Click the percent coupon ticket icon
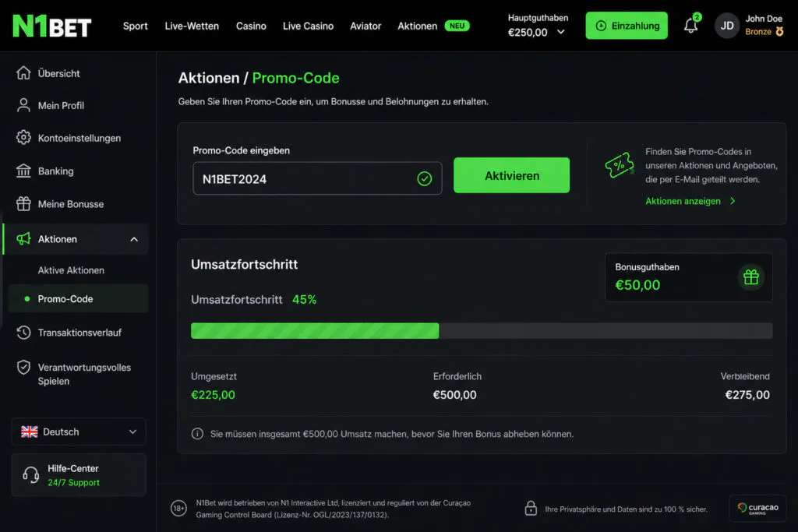This screenshot has height=532, width=798. tap(619, 165)
